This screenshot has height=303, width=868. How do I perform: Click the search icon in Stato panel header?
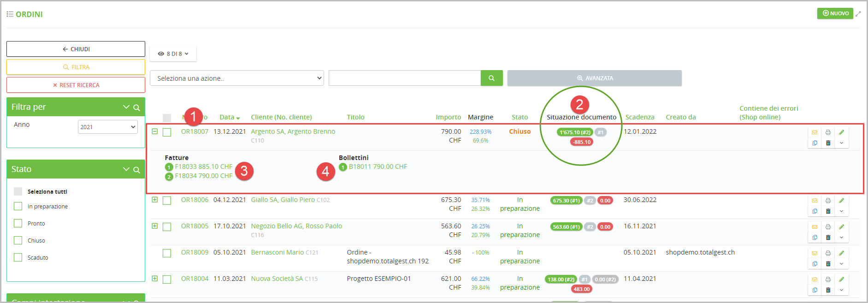click(136, 170)
